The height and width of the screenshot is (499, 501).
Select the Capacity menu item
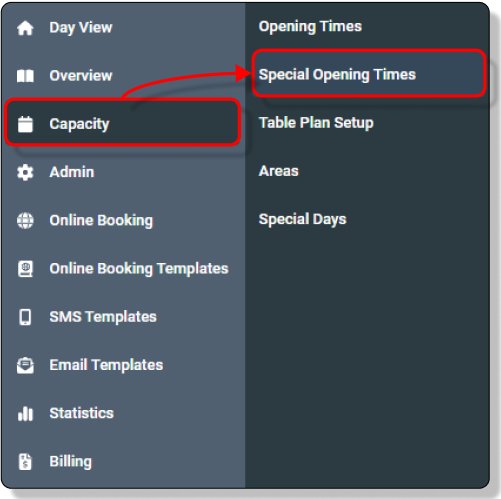click(x=123, y=122)
